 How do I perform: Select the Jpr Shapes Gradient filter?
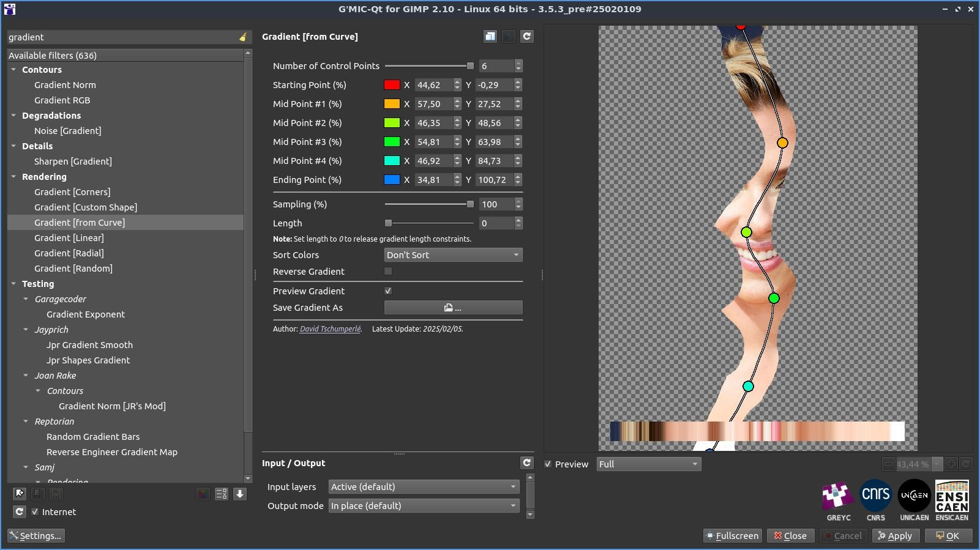88,360
